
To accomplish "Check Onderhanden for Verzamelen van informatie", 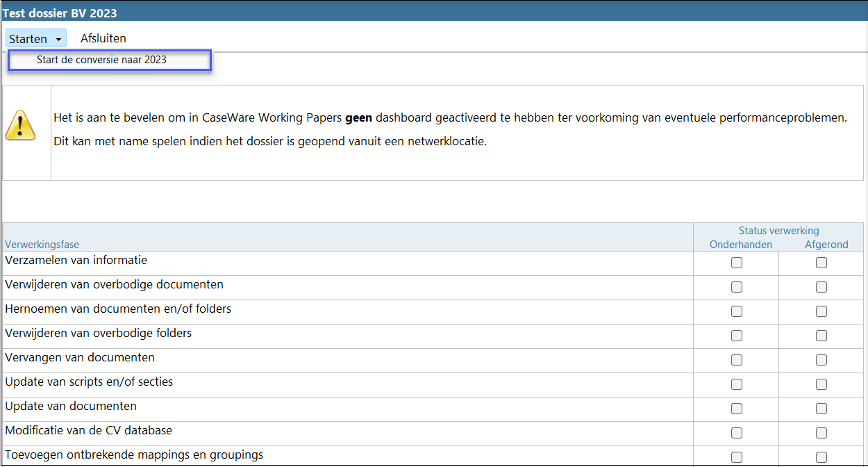I will pyautogui.click(x=737, y=263).
